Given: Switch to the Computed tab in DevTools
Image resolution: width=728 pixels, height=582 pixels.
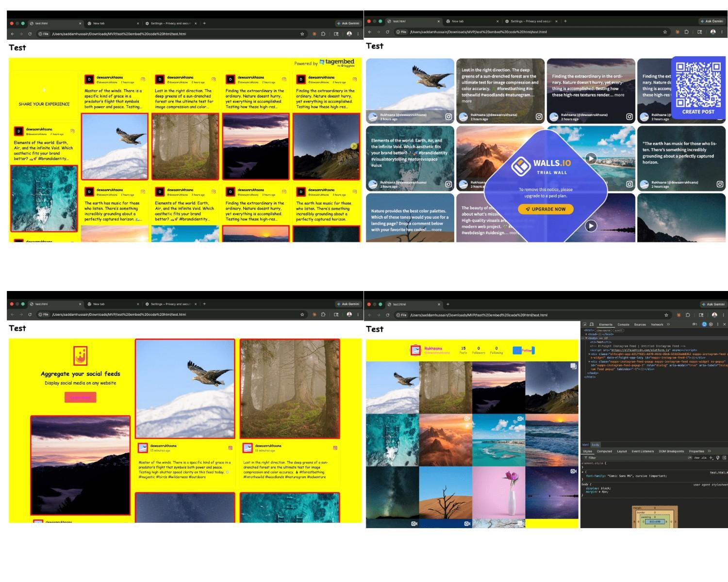Looking at the screenshot, I should coord(604,451).
